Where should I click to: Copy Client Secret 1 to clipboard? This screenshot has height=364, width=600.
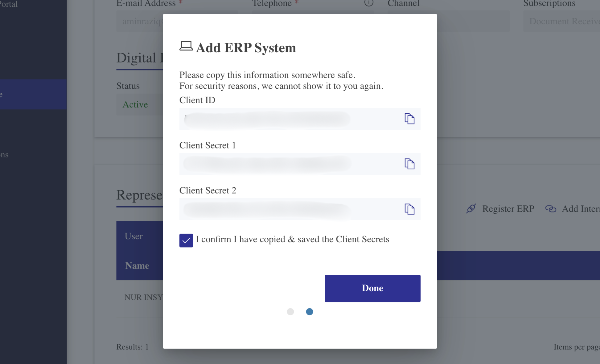tap(409, 164)
